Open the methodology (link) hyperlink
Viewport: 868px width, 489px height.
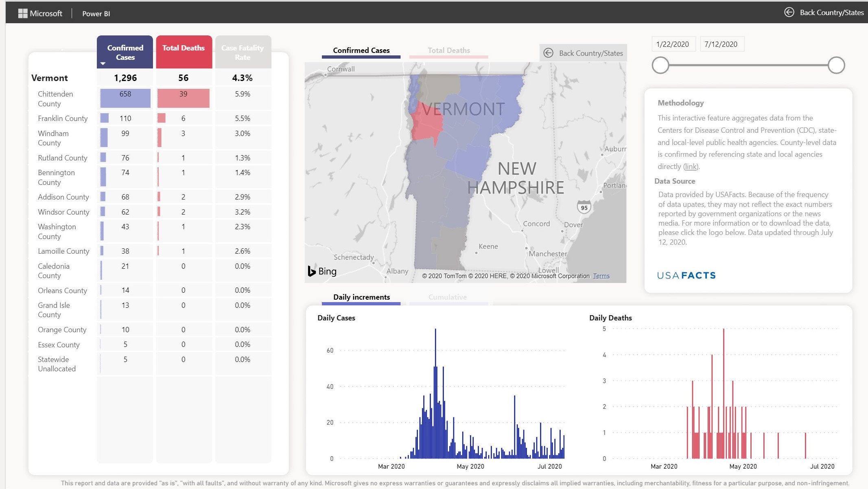tap(691, 166)
